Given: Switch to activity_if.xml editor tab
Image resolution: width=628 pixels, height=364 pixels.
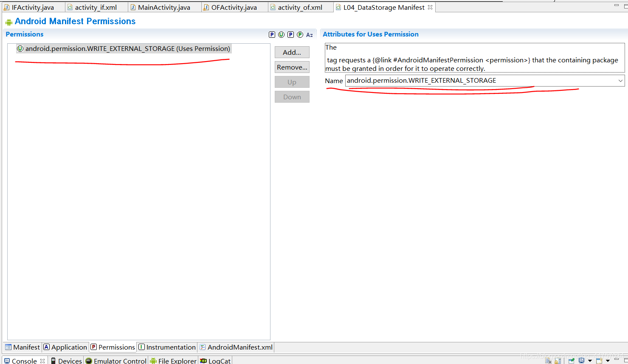Looking at the screenshot, I should coord(96,7).
